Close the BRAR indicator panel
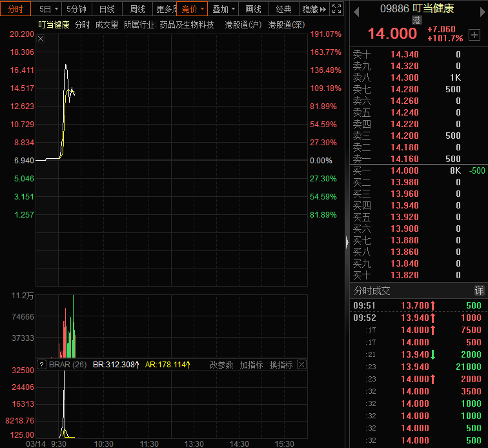Screen dimensions: 488x448 (x=301, y=365)
